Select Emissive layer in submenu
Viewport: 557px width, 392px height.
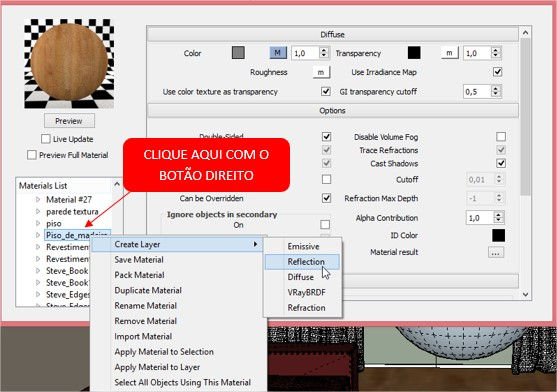pos(303,246)
